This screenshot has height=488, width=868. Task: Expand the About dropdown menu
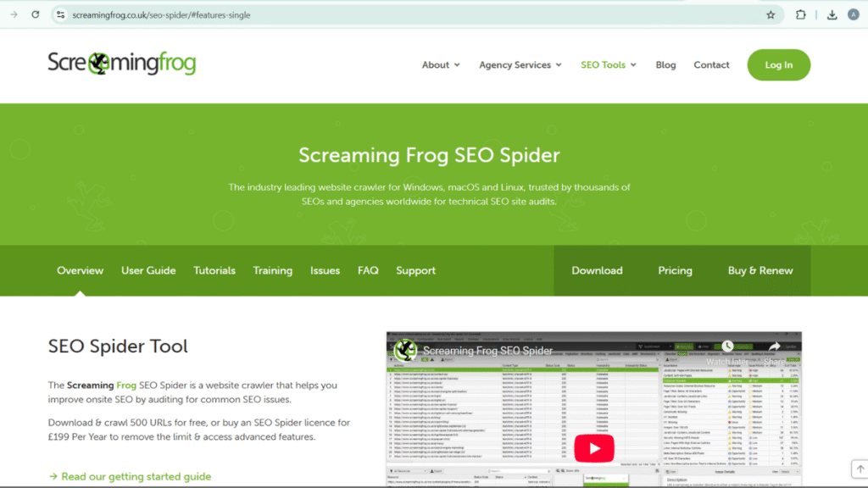point(441,64)
